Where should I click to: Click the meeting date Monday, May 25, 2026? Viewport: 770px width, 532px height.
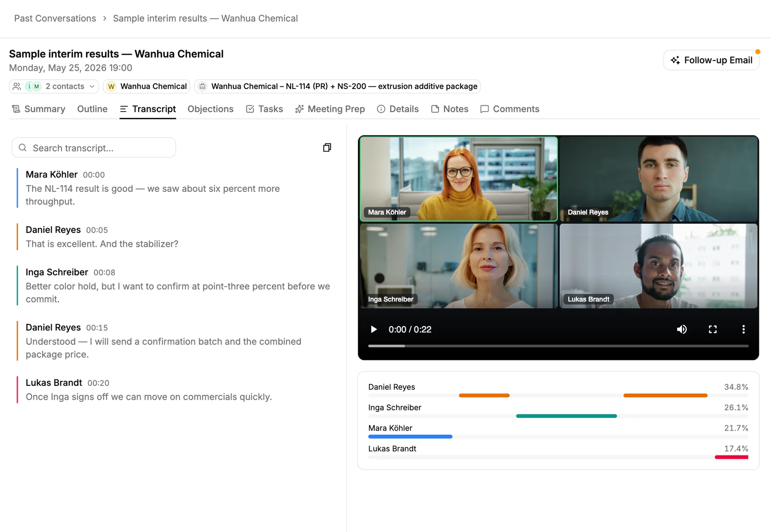pos(71,68)
